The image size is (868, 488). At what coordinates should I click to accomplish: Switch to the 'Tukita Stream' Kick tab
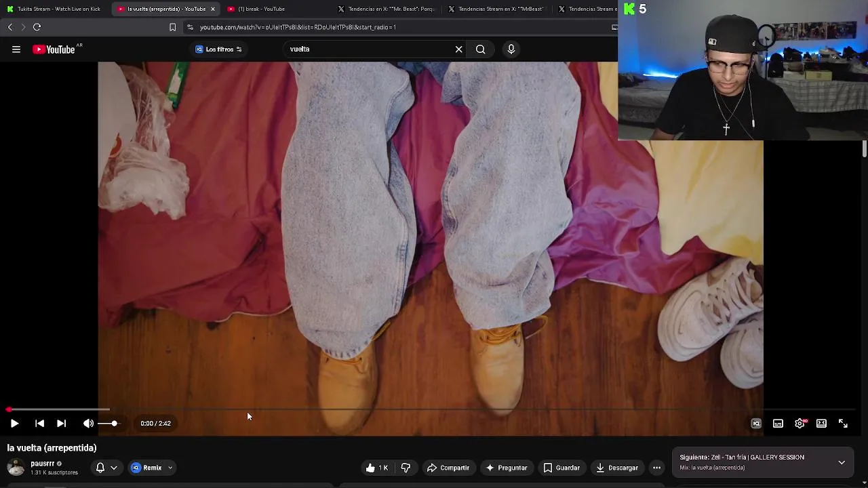54,9
